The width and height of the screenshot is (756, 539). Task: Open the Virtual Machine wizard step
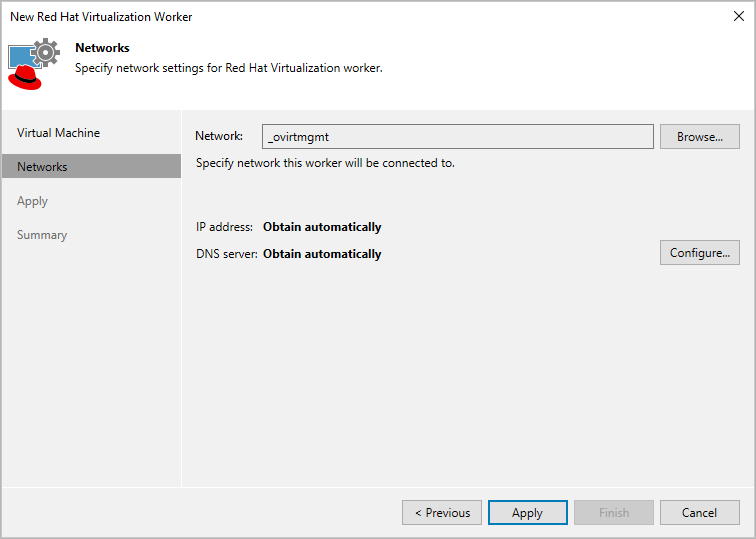coord(58,133)
